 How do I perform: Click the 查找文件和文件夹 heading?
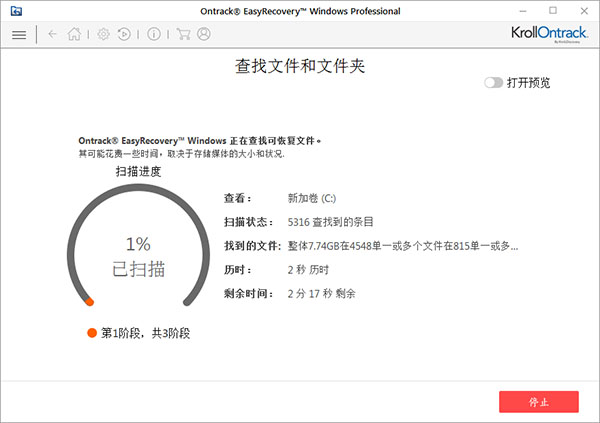coord(301,67)
